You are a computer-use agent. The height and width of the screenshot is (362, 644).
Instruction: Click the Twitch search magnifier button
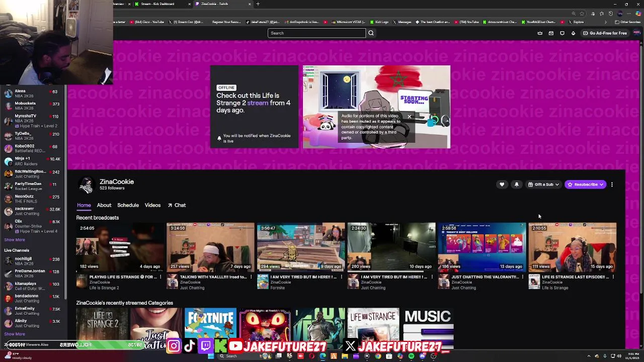tap(371, 33)
